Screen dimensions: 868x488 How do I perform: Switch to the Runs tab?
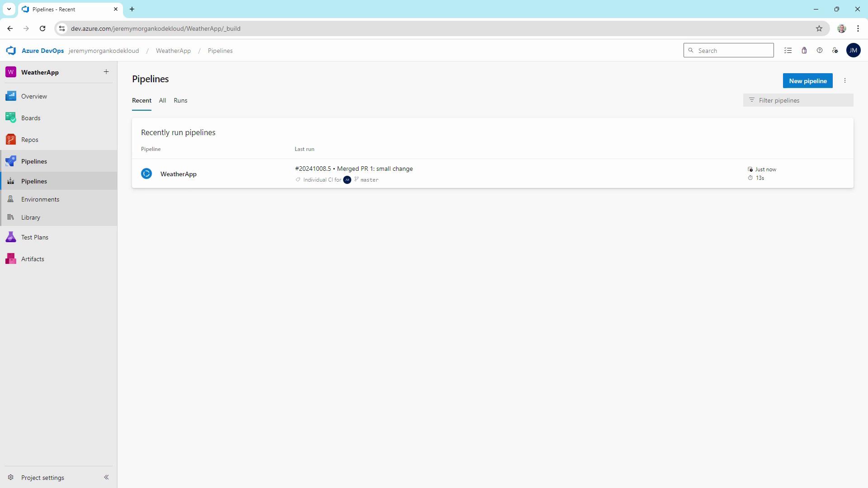tap(180, 100)
